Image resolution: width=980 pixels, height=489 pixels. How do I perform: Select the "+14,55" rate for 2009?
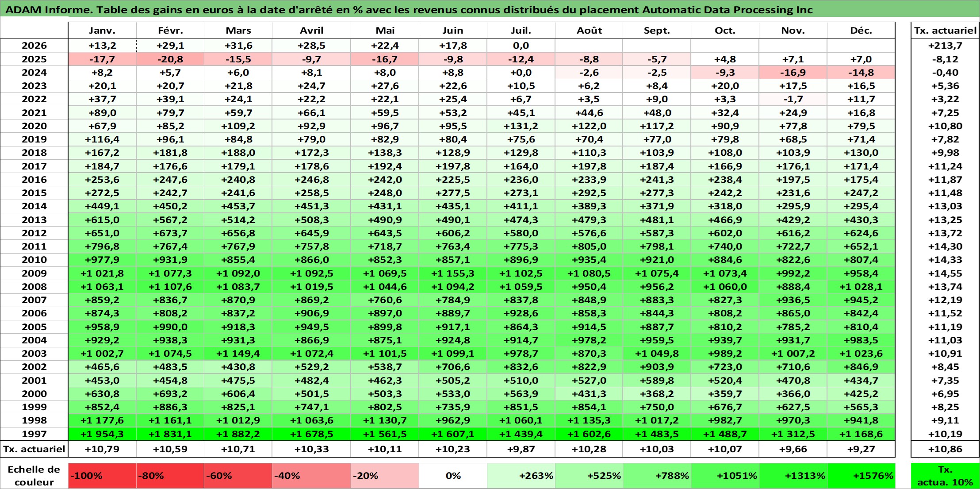[945, 273]
